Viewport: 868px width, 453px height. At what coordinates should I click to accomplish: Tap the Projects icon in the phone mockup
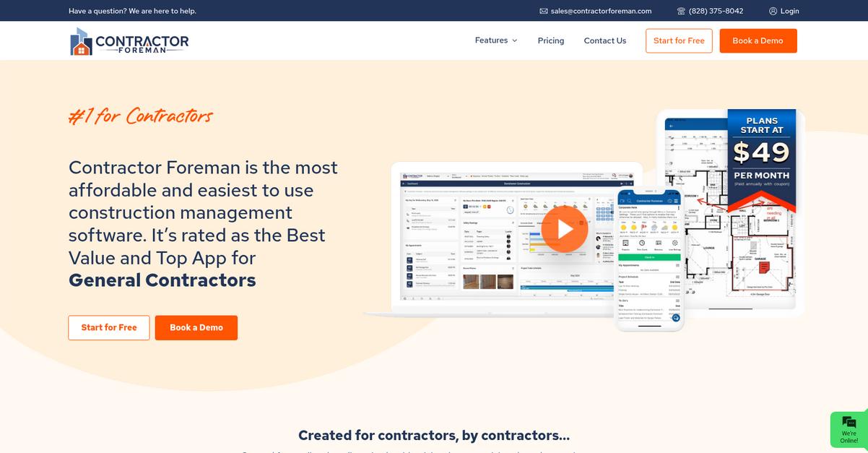625,243
